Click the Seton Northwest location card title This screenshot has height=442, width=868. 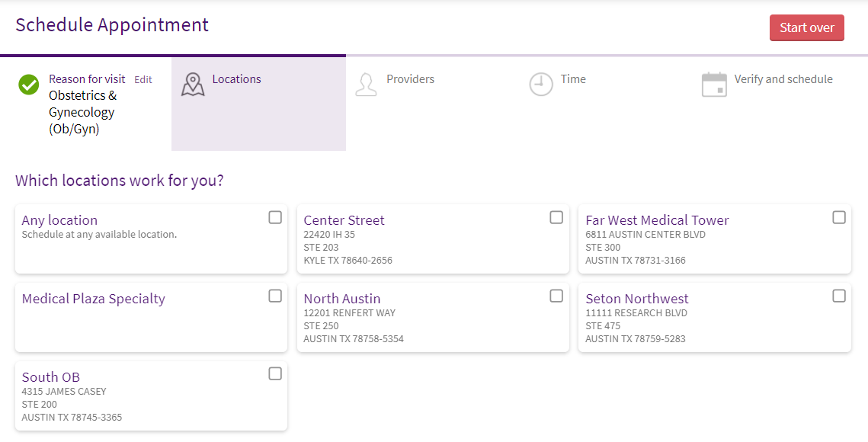pos(637,299)
